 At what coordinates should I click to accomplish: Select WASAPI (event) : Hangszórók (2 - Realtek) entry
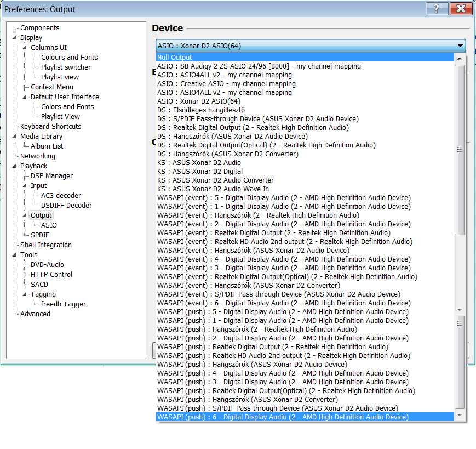[305, 215]
